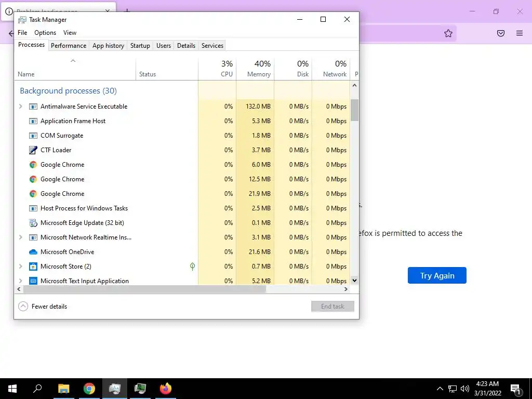
Task: Click the Host Process for Windows Tasks icon
Action: click(x=33, y=208)
